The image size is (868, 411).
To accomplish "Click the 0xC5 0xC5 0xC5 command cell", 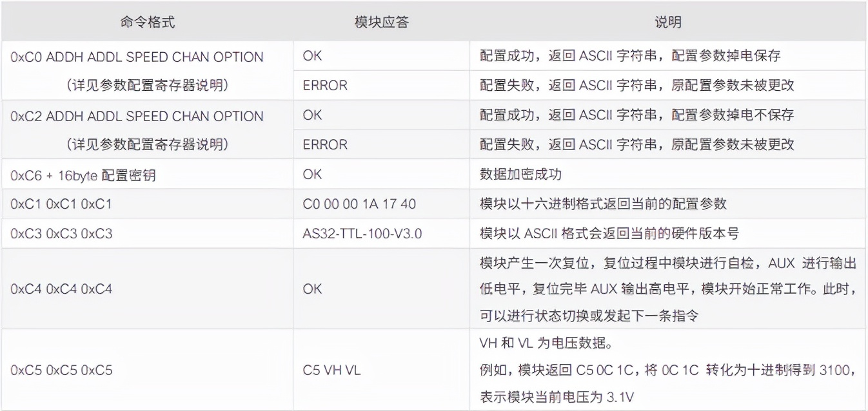I will coord(61,370).
